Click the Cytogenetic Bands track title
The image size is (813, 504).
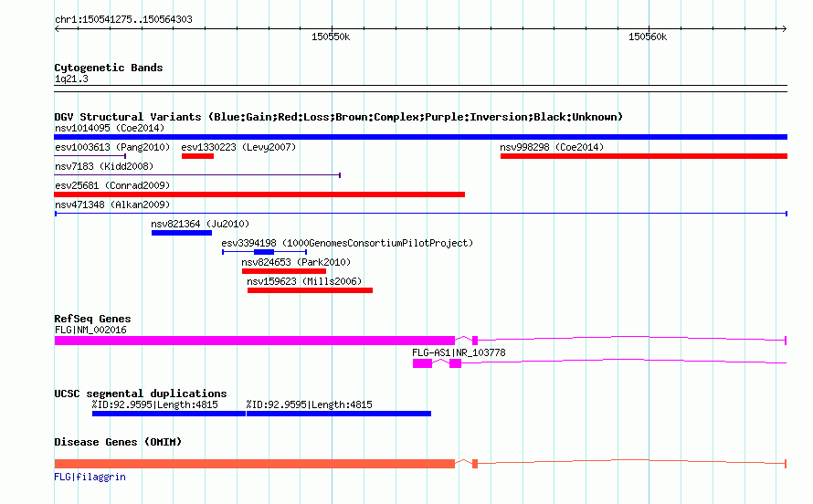(109, 68)
